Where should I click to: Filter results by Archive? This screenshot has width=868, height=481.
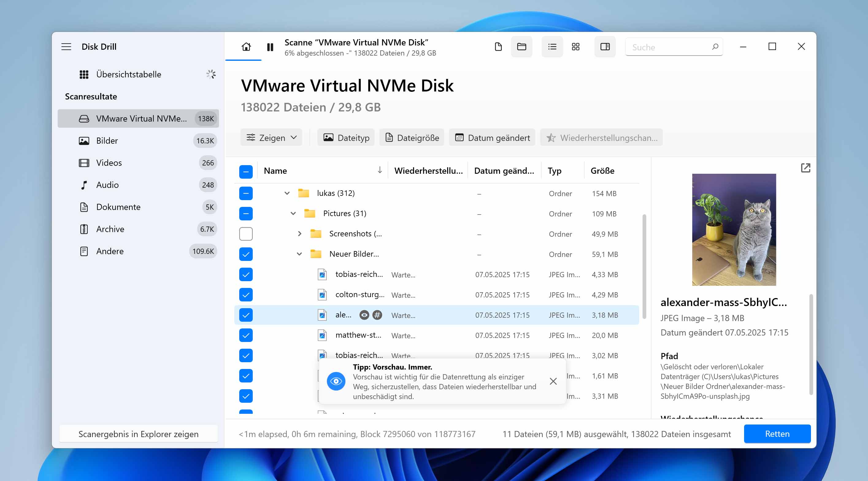tap(138, 229)
